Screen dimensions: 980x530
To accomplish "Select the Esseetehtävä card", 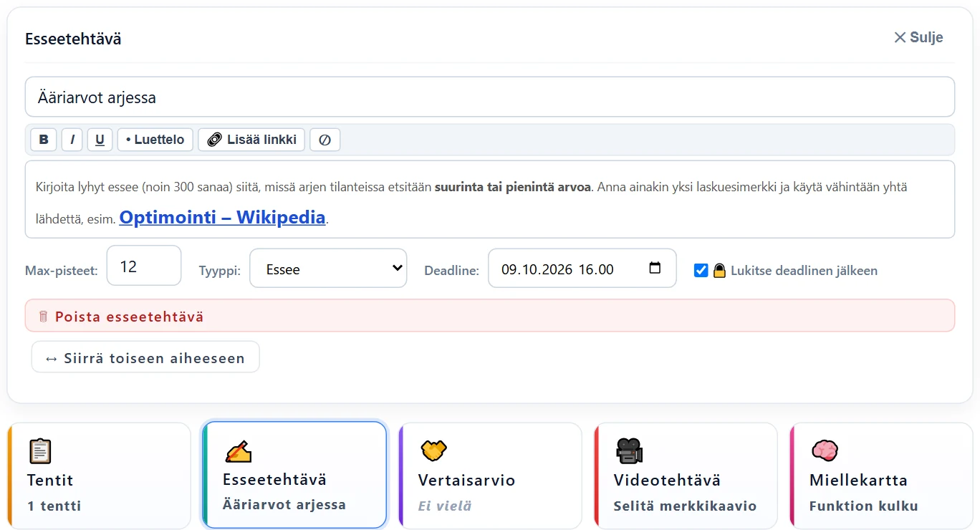I will tap(294, 476).
